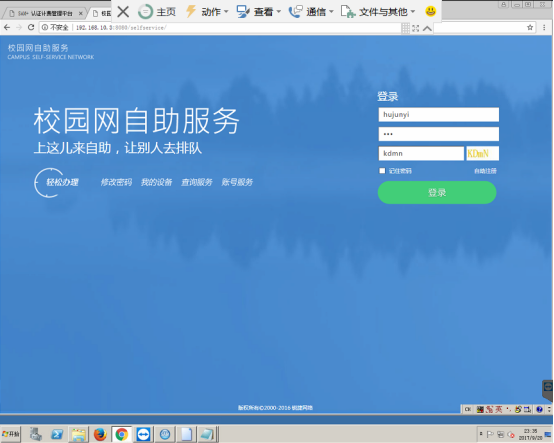This screenshot has width=554, height=443.
Task: Open Firefox from the taskbar
Action: 100,434
